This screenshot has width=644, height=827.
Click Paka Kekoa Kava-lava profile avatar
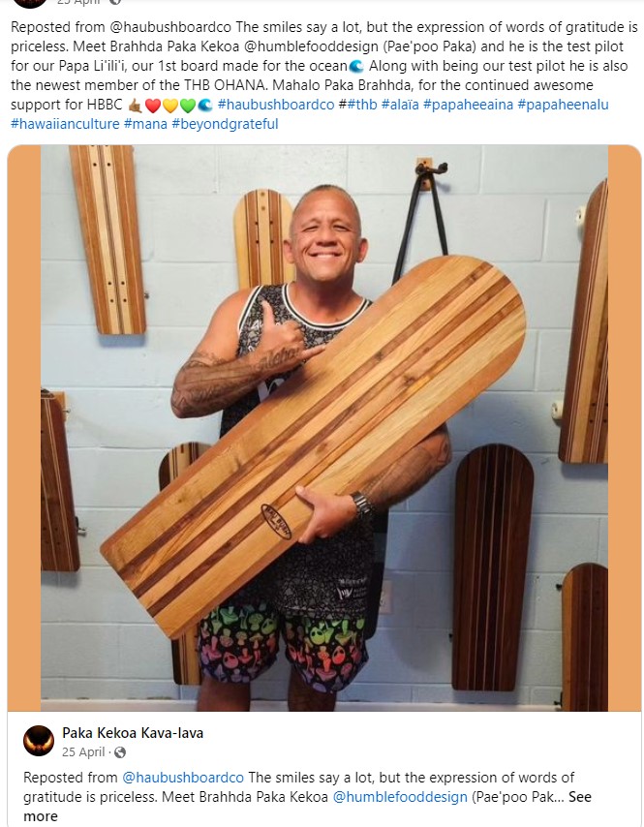pos(39,741)
